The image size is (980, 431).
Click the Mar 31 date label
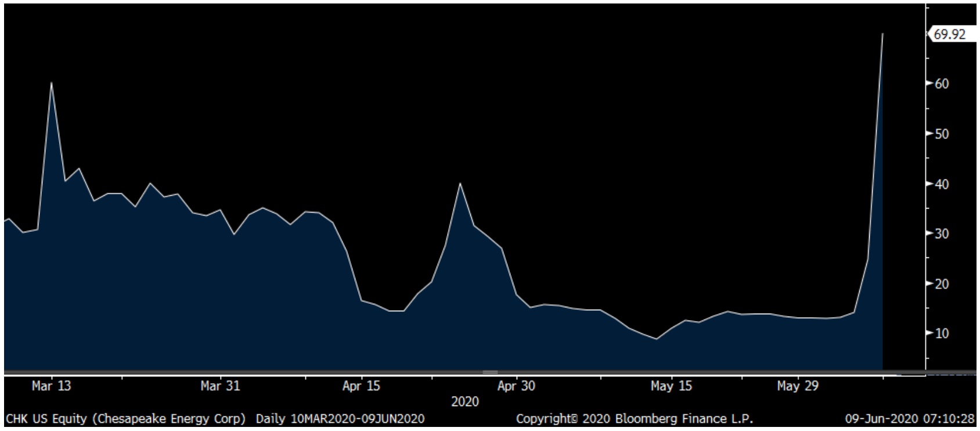click(220, 386)
